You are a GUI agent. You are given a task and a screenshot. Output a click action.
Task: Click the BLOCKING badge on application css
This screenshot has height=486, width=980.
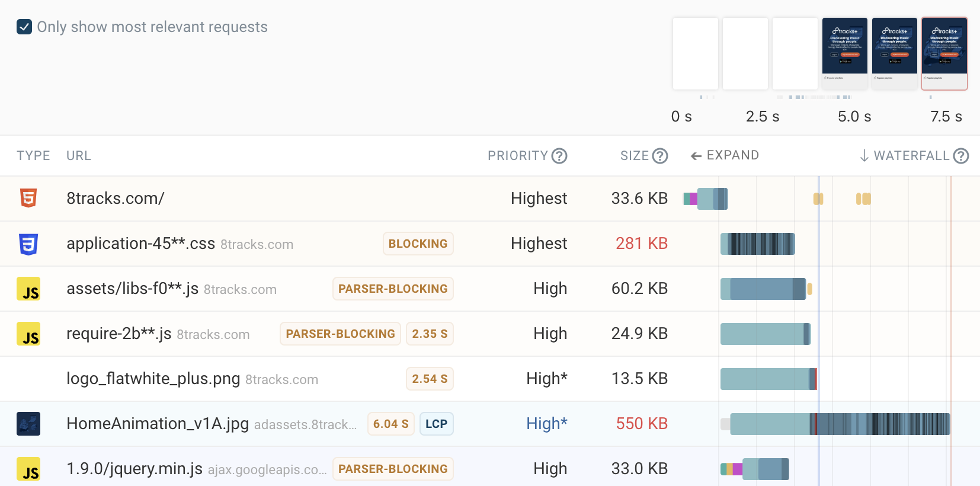[x=418, y=244]
